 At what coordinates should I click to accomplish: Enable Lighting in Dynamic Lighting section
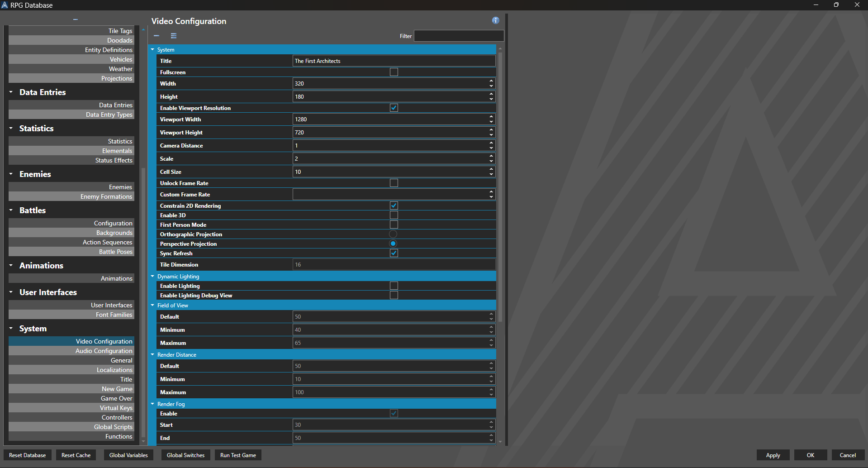(x=394, y=286)
